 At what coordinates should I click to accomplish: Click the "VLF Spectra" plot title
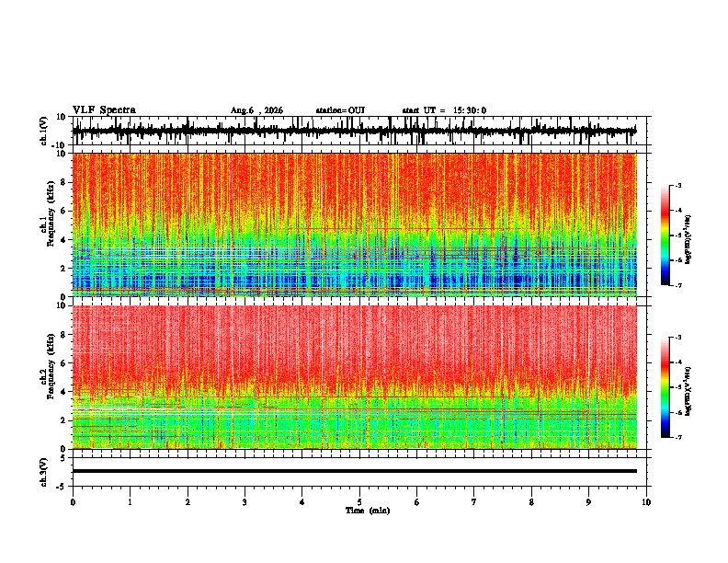pyautogui.click(x=104, y=110)
